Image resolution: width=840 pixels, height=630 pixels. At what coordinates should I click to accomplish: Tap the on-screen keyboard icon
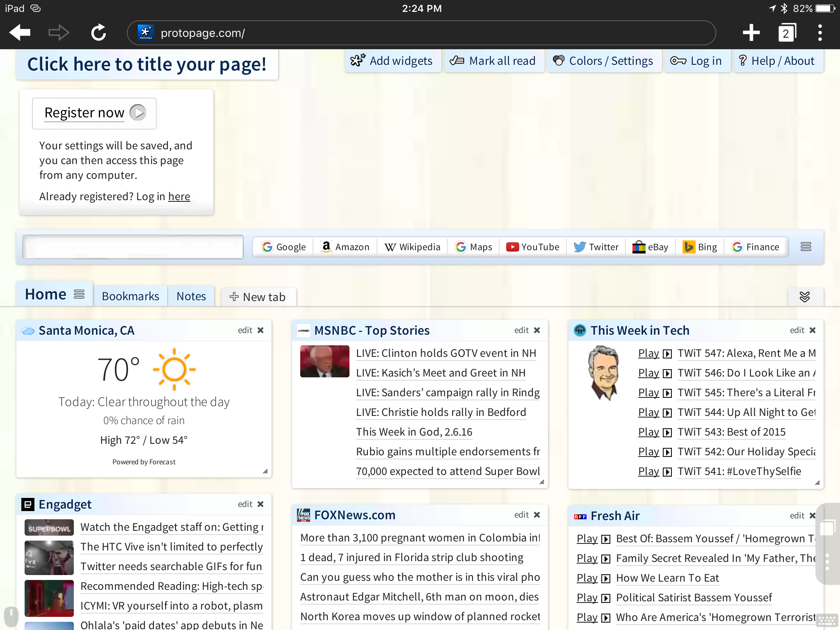(x=826, y=621)
